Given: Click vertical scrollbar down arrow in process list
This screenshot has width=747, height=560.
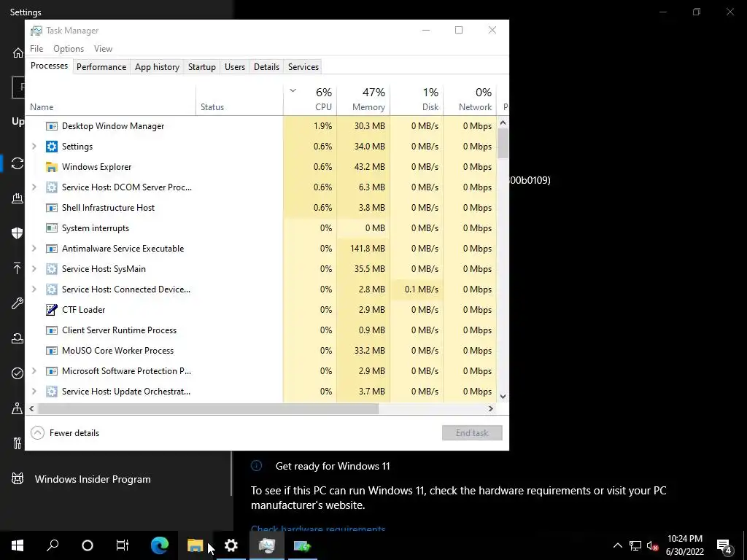Looking at the screenshot, I should coord(503,396).
